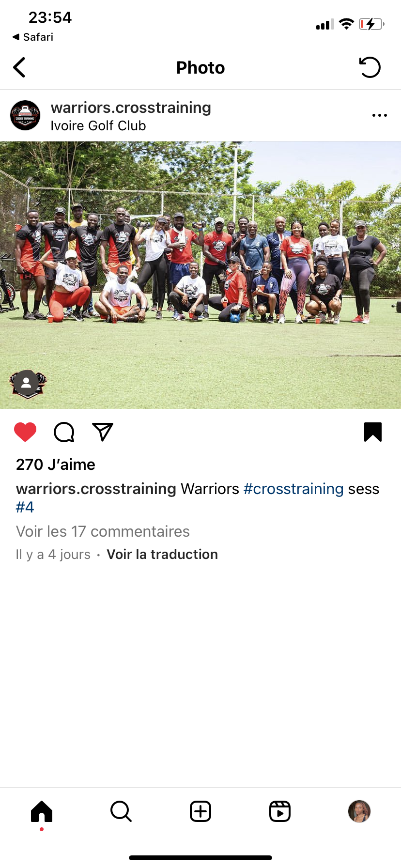This screenshot has height=868, width=401.
Task: Open the Reels tab icon
Action: tap(280, 811)
